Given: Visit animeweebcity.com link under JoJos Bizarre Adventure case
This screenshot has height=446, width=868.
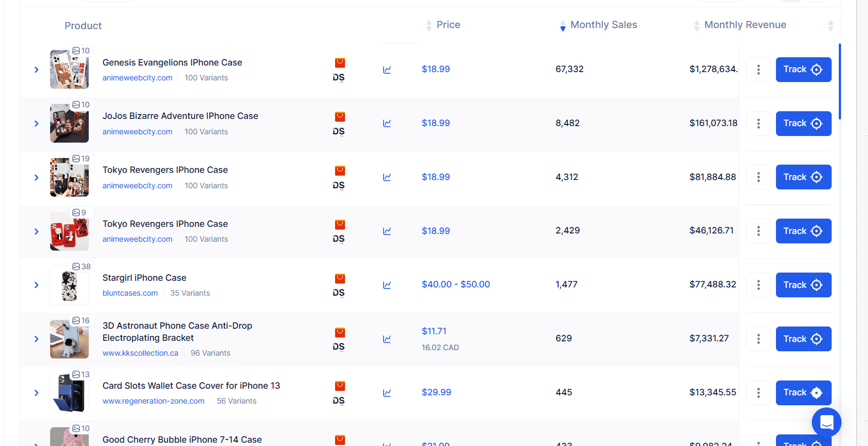Looking at the screenshot, I should (137, 132).
